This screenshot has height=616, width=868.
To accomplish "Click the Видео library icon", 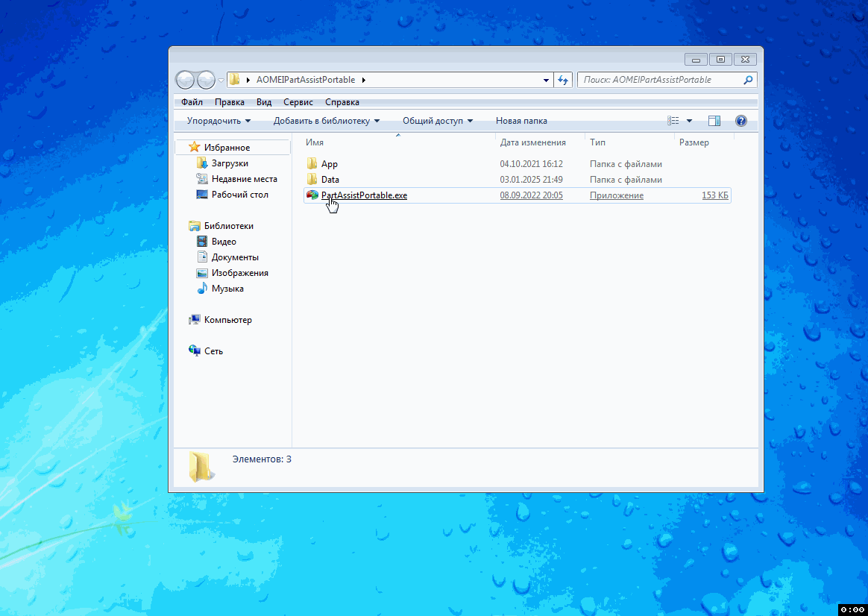I will (202, 242).
